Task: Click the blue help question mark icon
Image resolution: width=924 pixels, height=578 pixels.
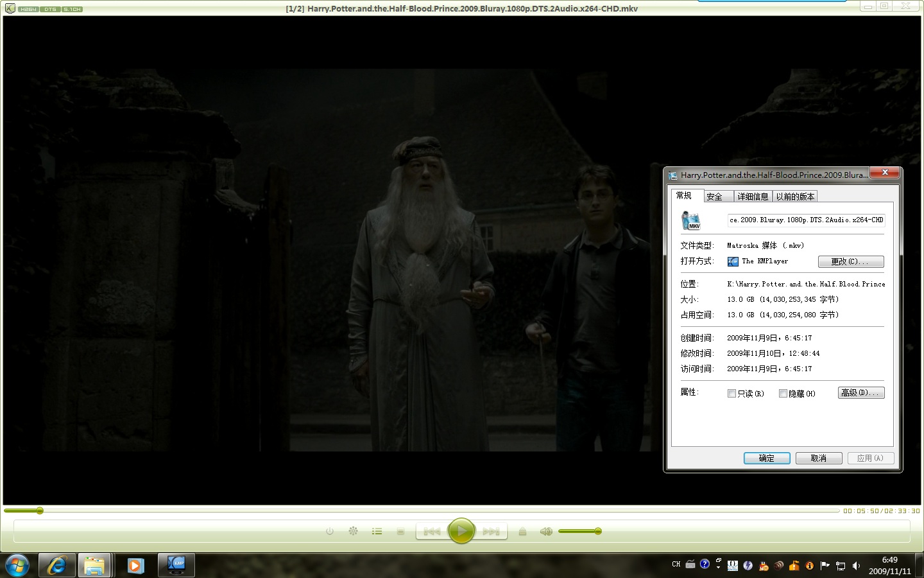Action: [705, 564]
